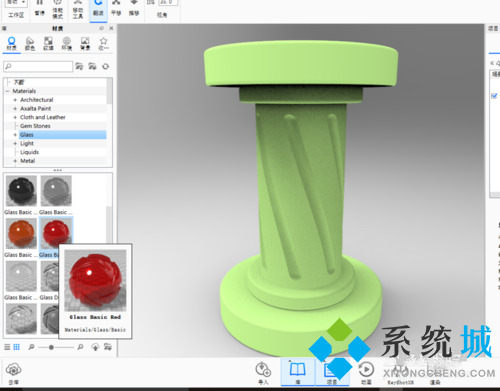500x391 pixels.
Task: Expand the Metal folder
Action: point(15,161)
